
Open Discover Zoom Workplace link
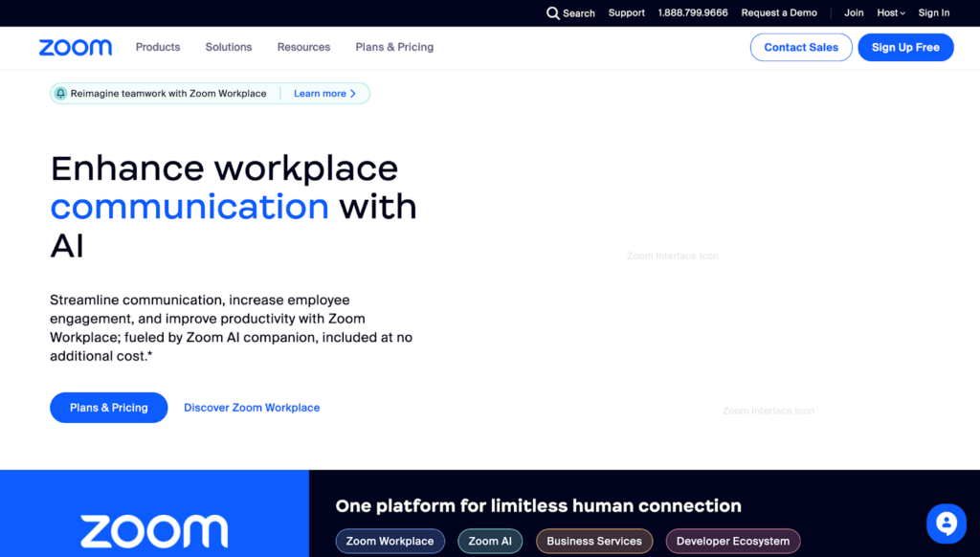point(252,408)
